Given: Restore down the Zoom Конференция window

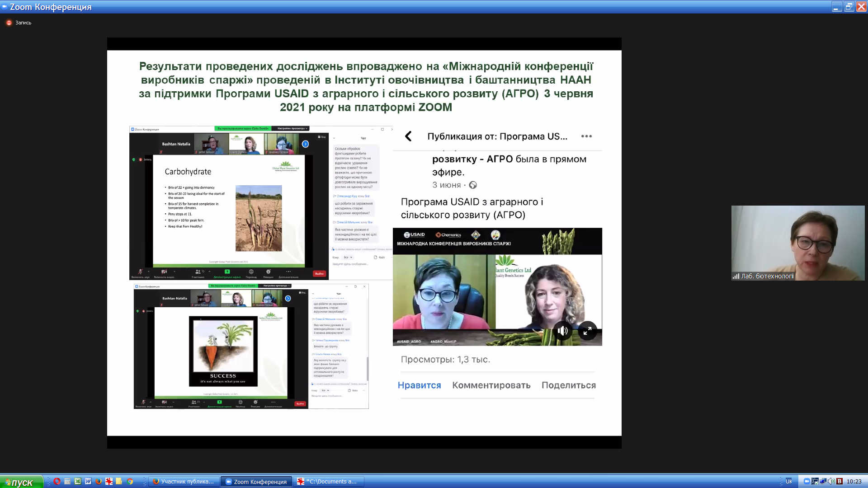Looking at the screenshot, I should pyautogui.click(x=849, y=7).
